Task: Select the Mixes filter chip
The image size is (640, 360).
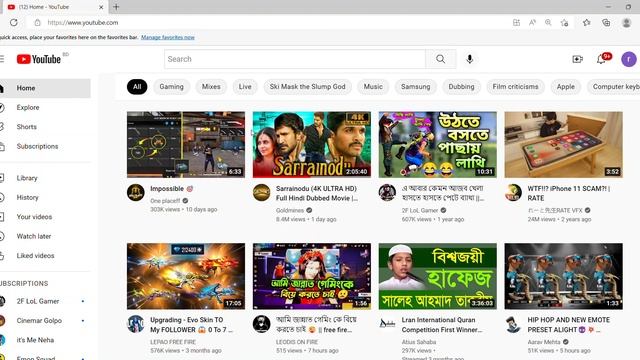Action: click(x=211, y=87)
